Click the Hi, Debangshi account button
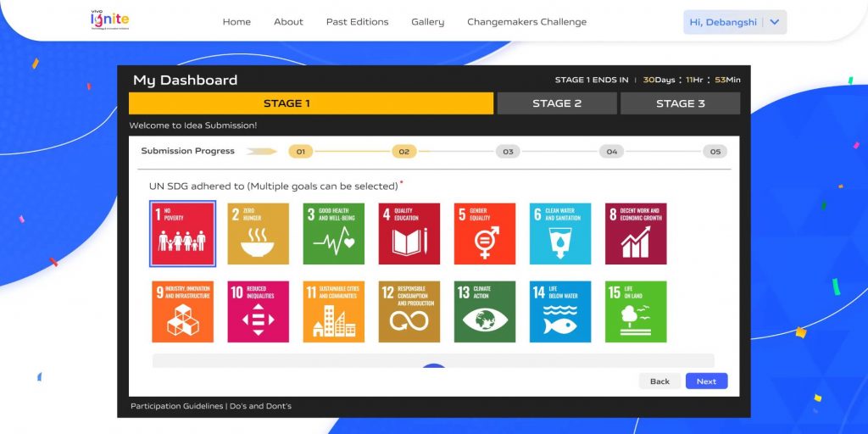 735,22
